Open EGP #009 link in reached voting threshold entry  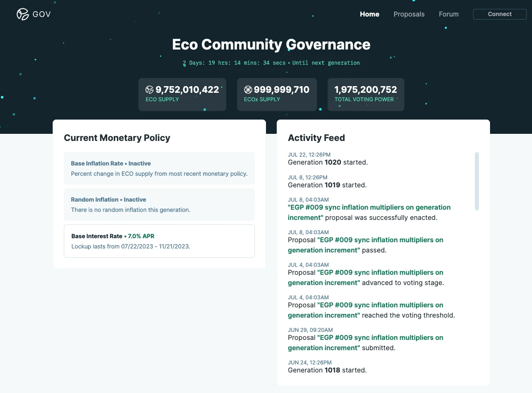[380, 305]
